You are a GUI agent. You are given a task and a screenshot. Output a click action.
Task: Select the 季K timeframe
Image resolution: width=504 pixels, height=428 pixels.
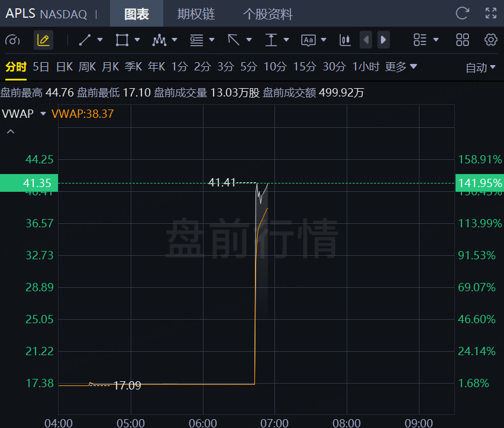[x=133, y=67]
